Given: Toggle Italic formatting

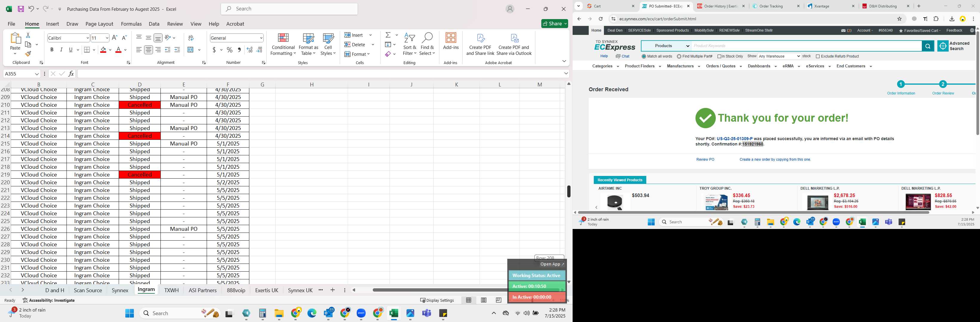Looking at the screenshot, I should click(x=61, y=50).
